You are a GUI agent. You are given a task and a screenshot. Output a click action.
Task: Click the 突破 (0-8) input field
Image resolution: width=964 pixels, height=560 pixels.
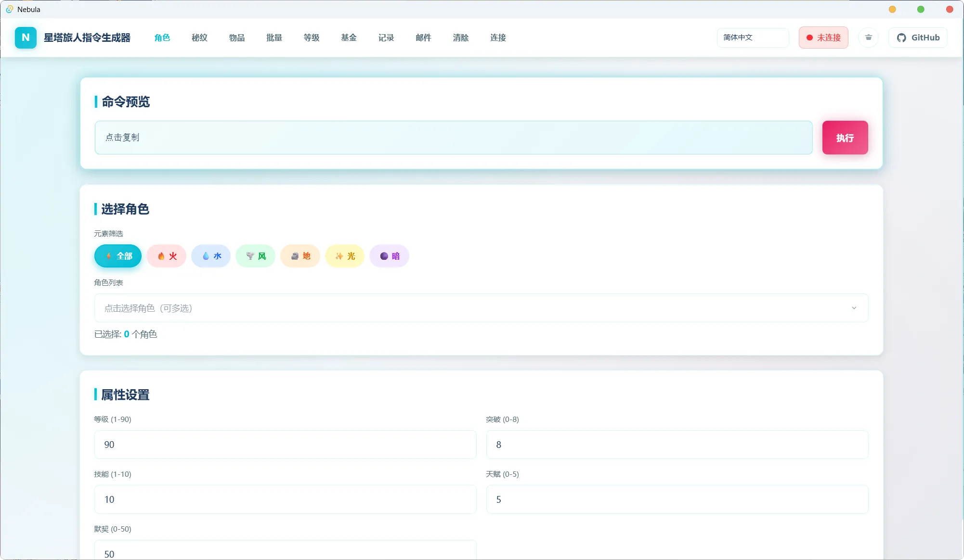(x=677, y=445)
